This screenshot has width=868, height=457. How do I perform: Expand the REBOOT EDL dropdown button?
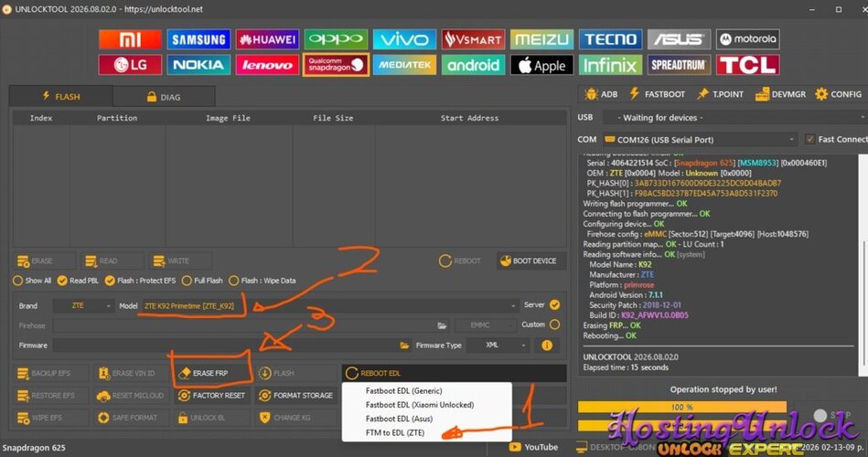pos(454,373)
